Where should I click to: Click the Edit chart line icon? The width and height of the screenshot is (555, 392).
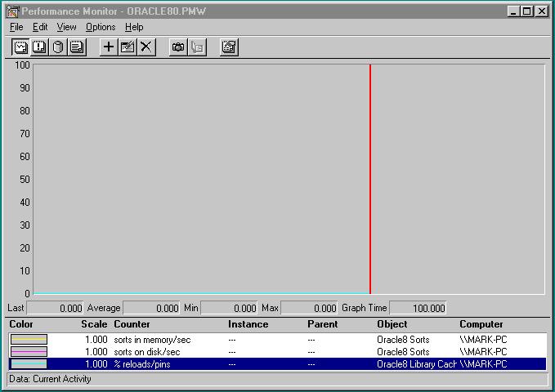tap(128, 47)
